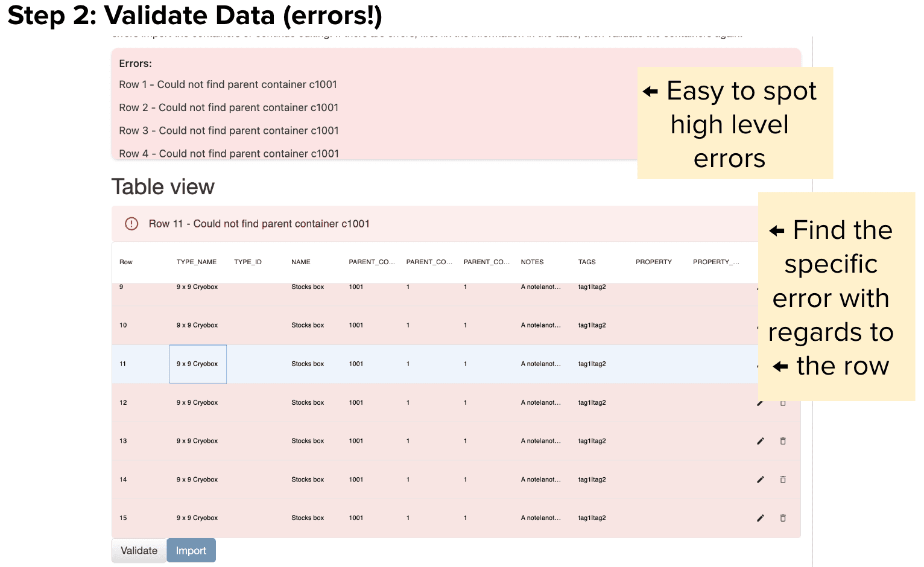Delete row 13 with the trash icon
The height and width of the screenshot is (567, 924).
tap(783, 441)
